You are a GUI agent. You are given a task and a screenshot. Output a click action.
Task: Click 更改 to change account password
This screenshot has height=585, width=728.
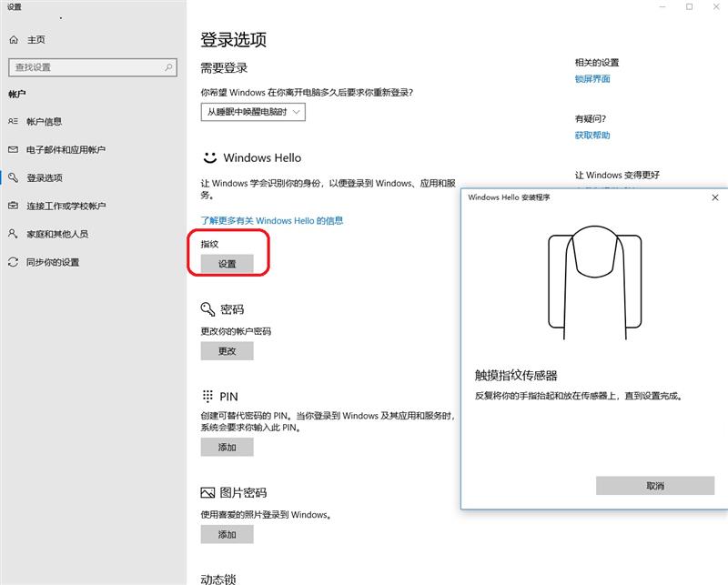point(227,352)
